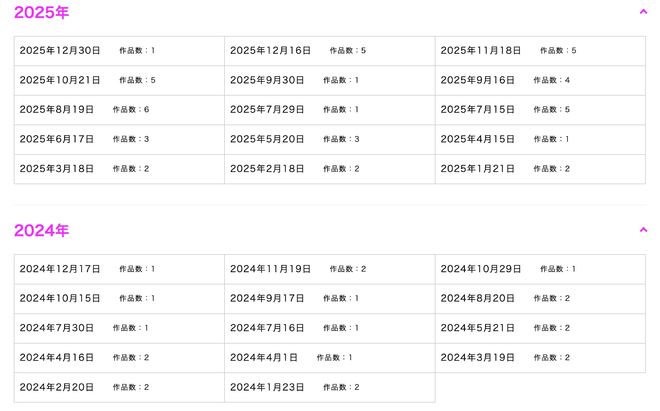Viewport: 660px width, 411px height.
Task: Open the 2024年10月29日 entry
Action: pos(540,269)
